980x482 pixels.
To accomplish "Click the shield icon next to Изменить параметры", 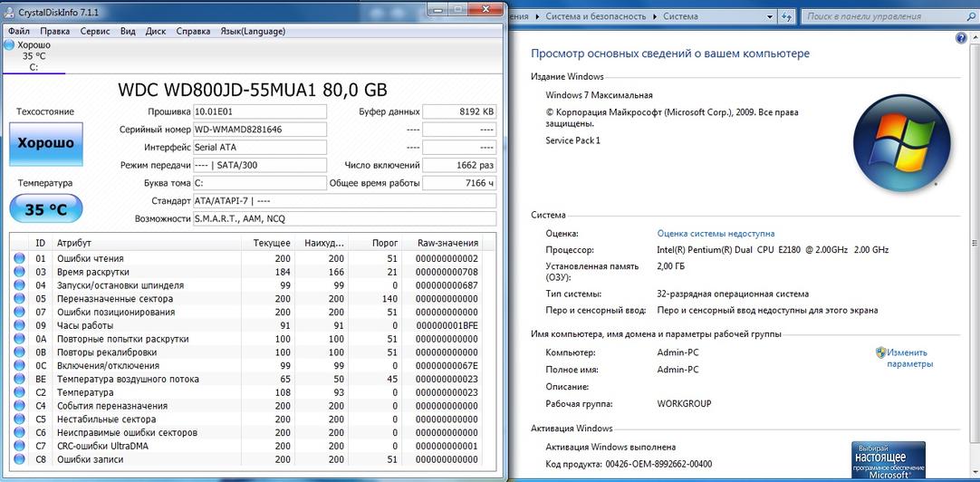I will (x=880, y=352).
